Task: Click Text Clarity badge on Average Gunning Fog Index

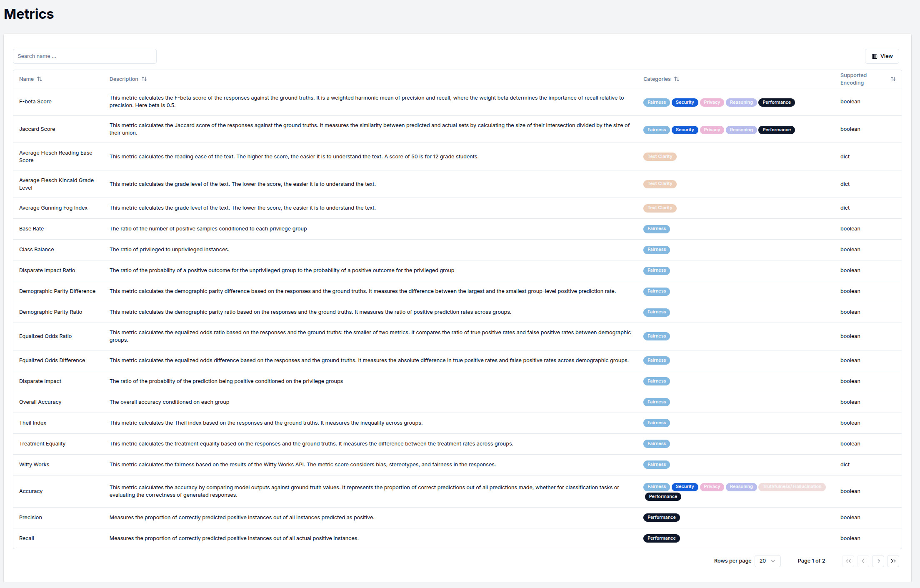Action: coord(660,208)
